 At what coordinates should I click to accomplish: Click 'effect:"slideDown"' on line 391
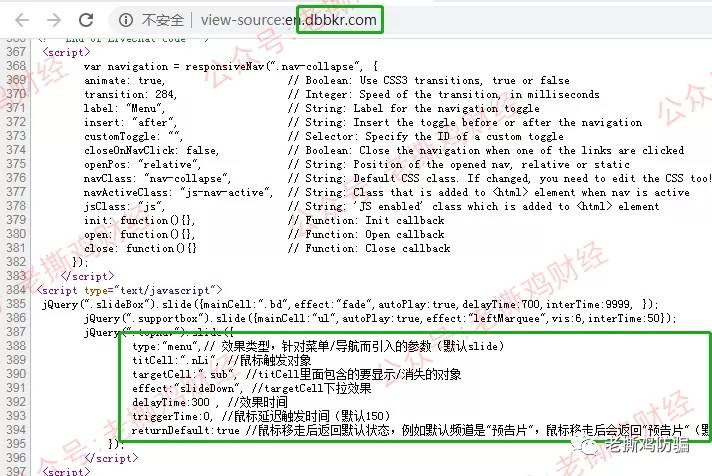click(x=186, y=389)
